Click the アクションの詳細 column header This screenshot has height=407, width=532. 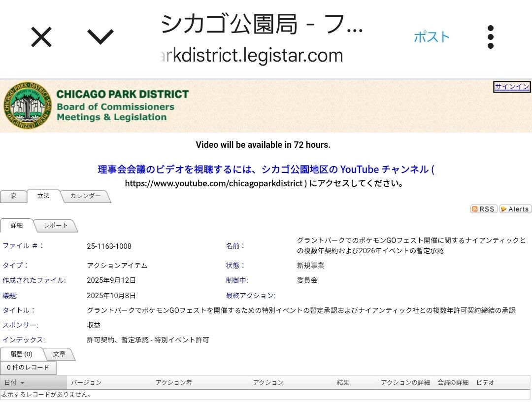tap(405, 382)
